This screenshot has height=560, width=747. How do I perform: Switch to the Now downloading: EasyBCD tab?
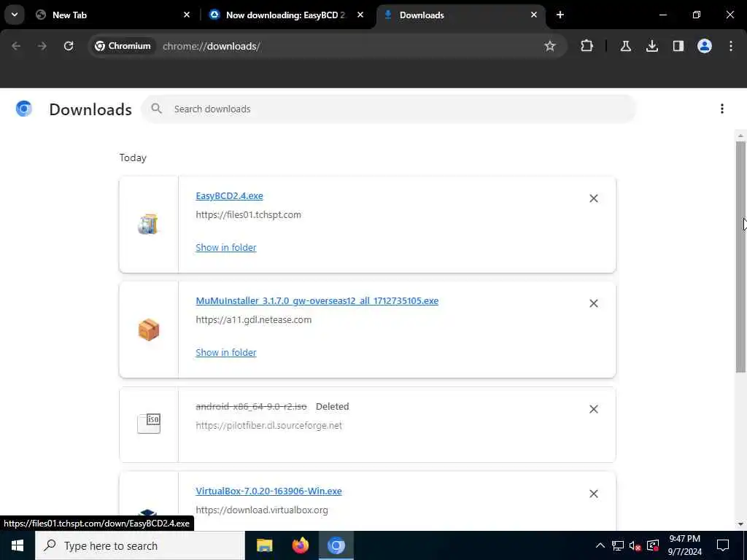coord(286,15)
